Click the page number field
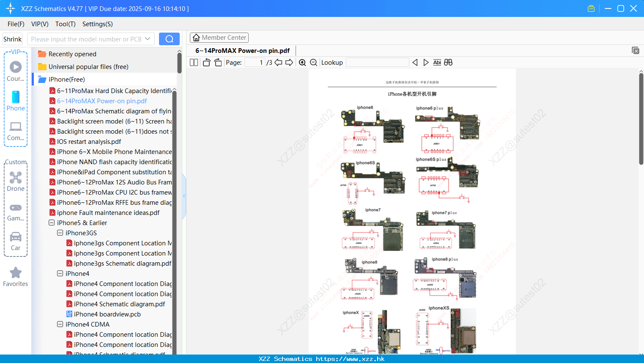Viewport: 644px width, 363px height. pos(255,62)
